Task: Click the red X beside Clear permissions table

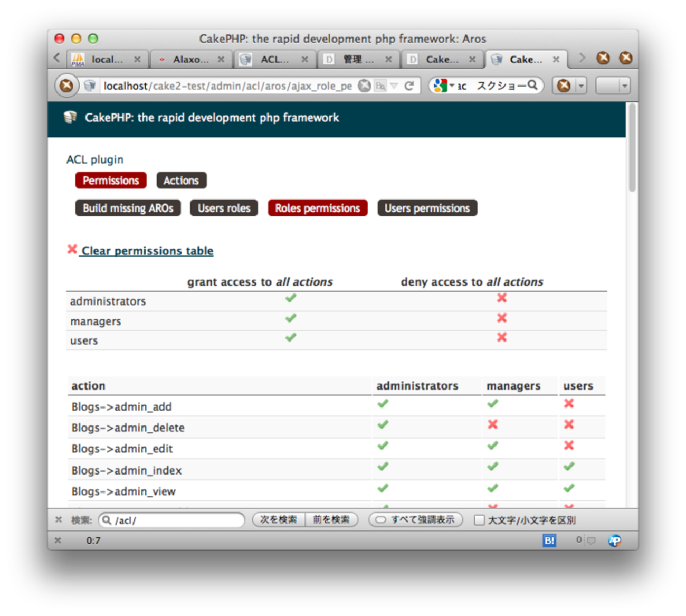Action: [72, 249]
